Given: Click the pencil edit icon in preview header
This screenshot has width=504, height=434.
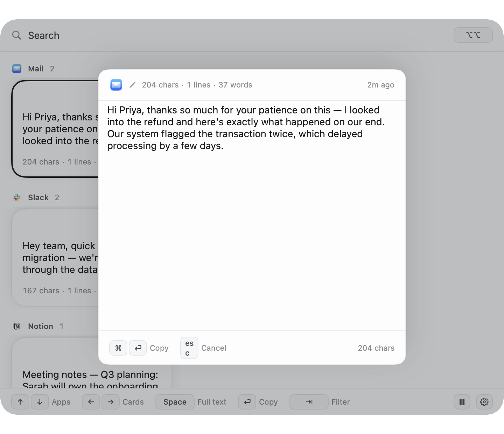Looking at the screenshot, I should pyautogui.click(x=132, y=85).
